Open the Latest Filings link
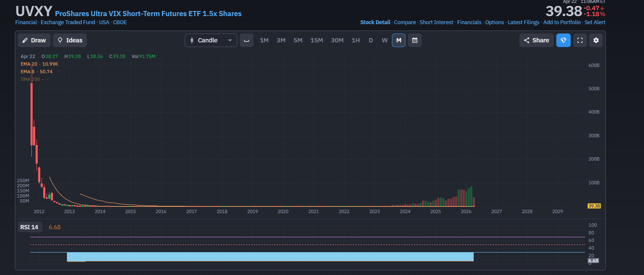This screenshot has width=644, height=275. click(524, 22)
